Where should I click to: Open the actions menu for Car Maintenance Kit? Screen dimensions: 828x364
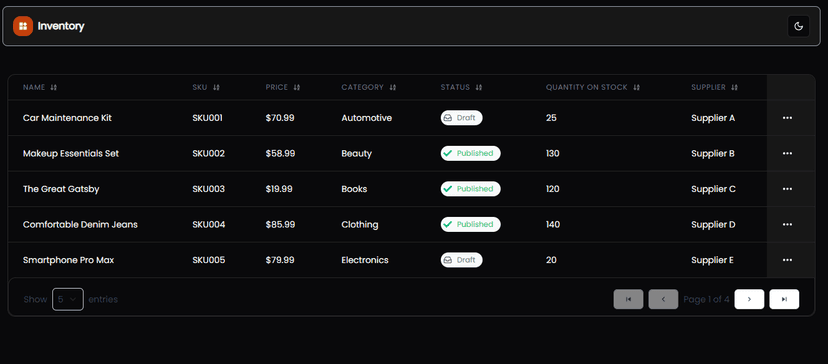click(x=787, y=118)
